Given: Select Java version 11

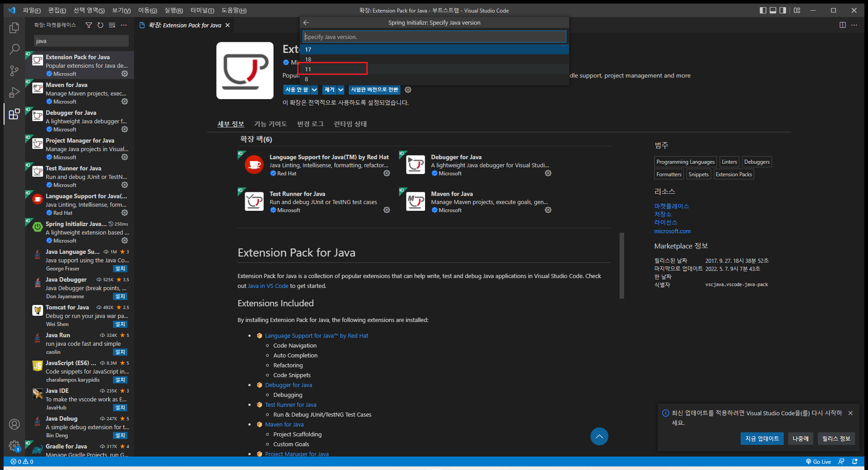Looking at the screenshot, I should pos(434,69).
